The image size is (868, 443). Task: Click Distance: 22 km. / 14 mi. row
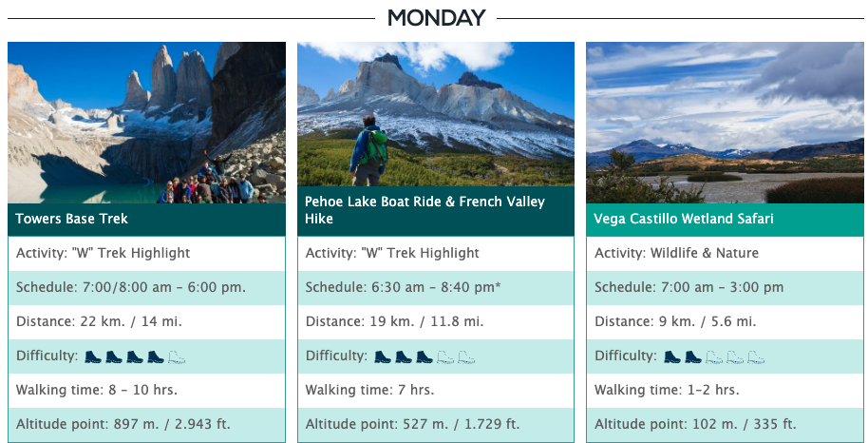click(x=146, y=322)
